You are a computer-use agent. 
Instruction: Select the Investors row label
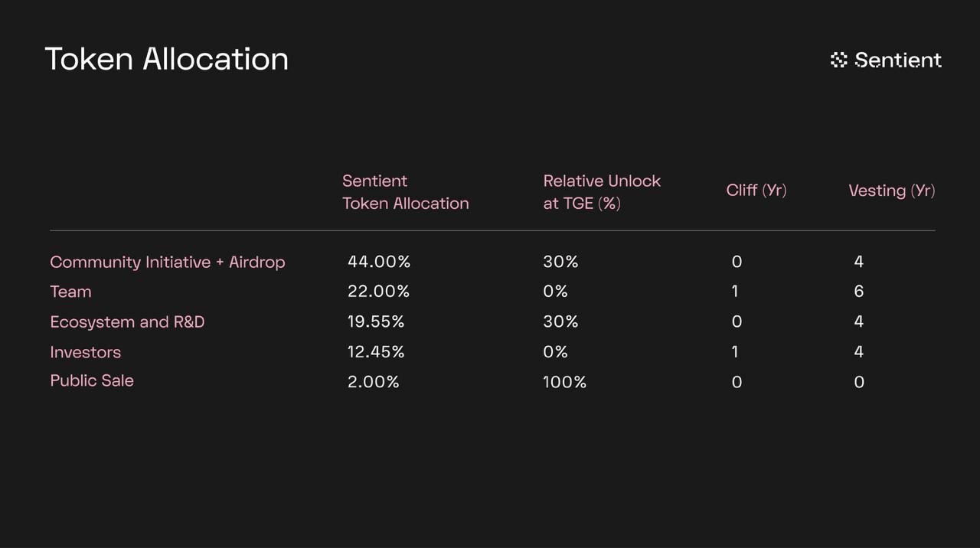tap(85, 352)
